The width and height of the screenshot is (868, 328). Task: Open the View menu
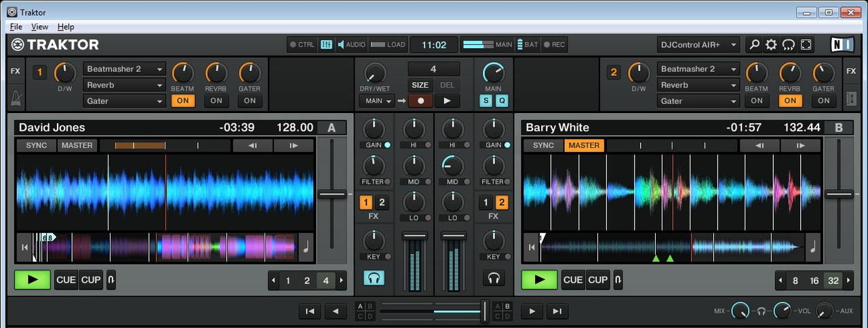click(39, 26)
